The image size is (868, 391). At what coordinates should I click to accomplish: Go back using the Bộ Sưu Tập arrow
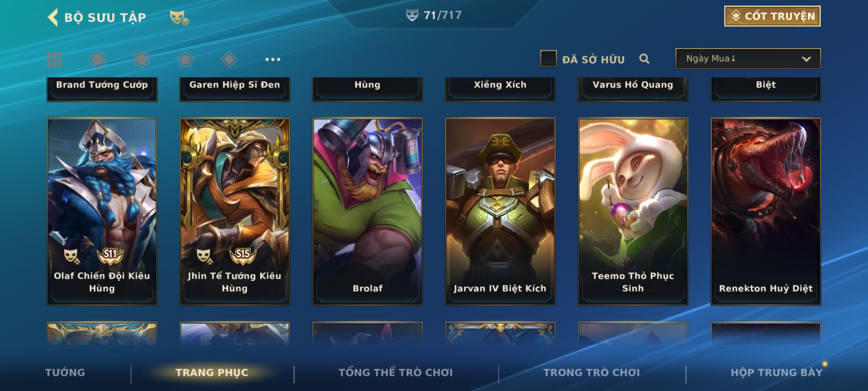(53, 17)
